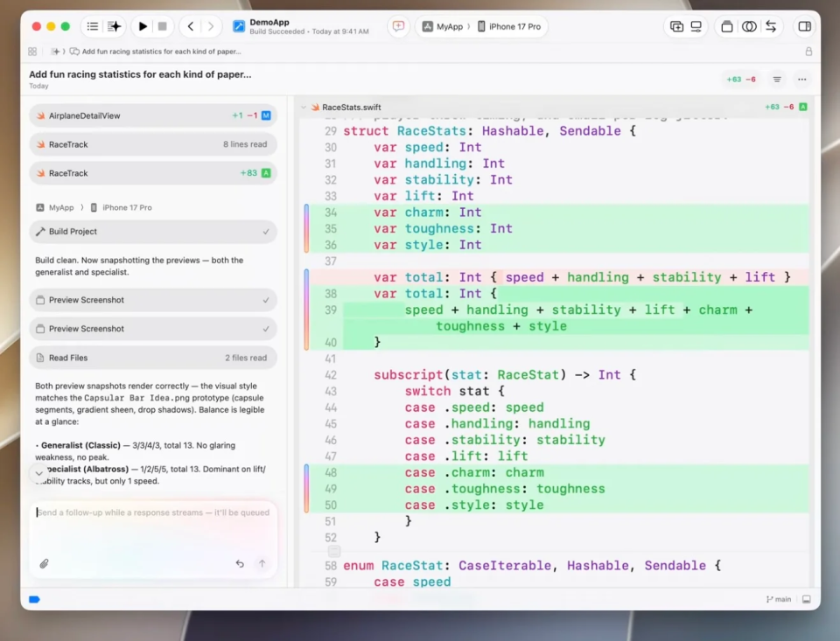The height and width of the screenshot is (641, 840).
Task: Select the conversation breadcrumb in jump bar
Action: point(156,52)
